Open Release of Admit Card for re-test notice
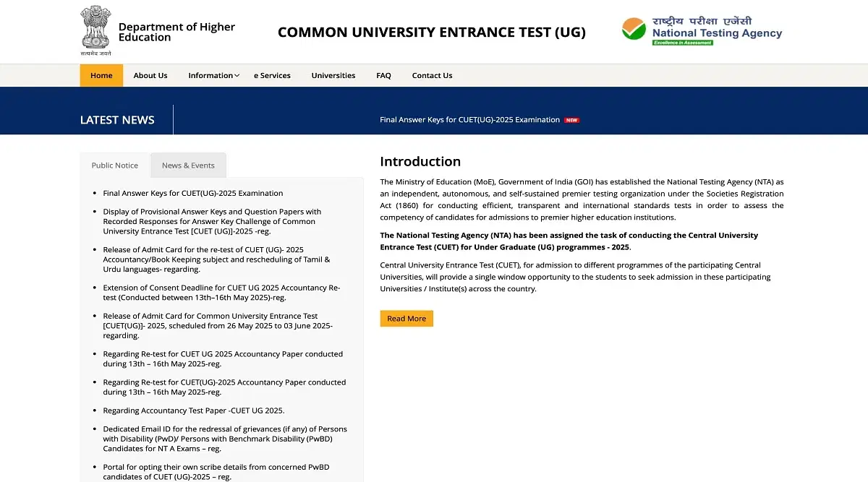Viewport: 868px width, 482px height. [x=216, y=259]
